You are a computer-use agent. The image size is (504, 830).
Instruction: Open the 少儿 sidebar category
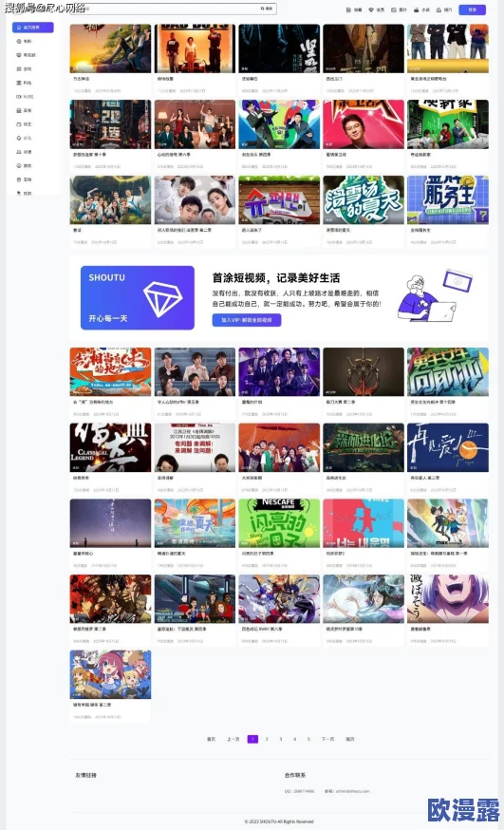pos(25,138)
